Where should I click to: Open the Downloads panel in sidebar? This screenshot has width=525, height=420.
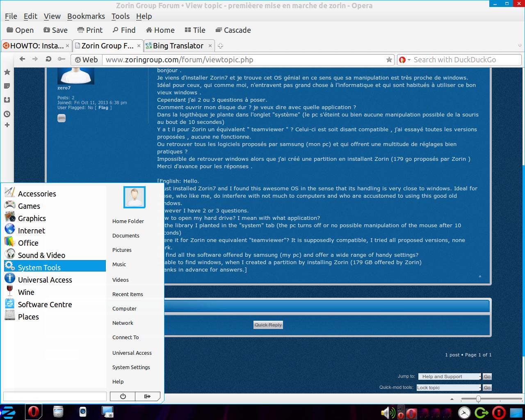[x=7, y=100]
